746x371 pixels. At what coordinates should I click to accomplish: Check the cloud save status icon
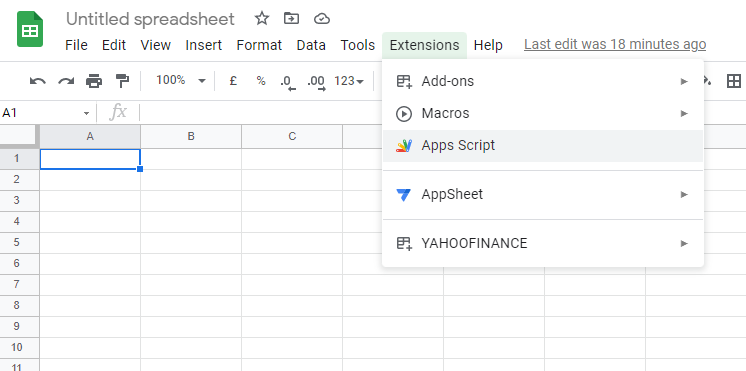coord(322,19)
